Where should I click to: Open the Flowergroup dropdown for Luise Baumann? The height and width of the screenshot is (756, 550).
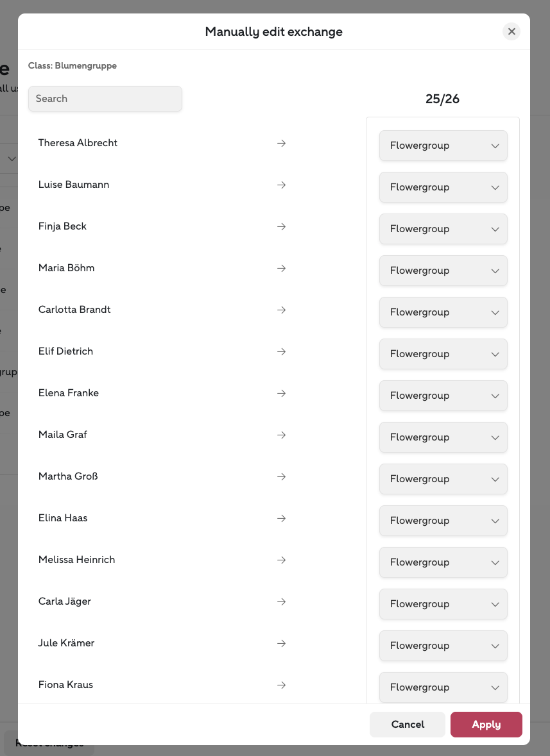tap(443, 187)
